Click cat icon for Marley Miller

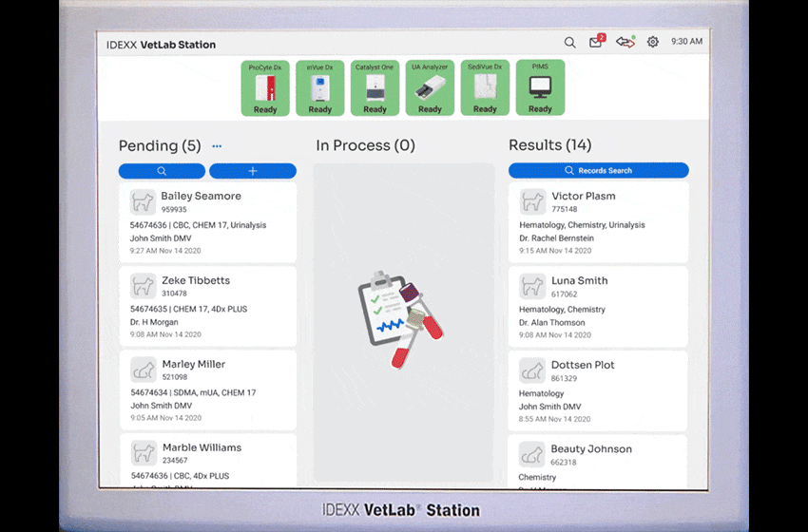coord(143,370)
